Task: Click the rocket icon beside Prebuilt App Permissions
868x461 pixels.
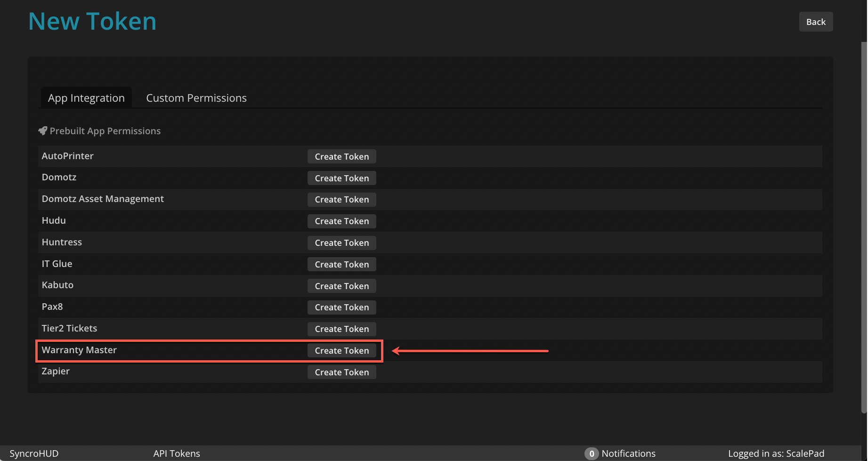Action: 43,131
